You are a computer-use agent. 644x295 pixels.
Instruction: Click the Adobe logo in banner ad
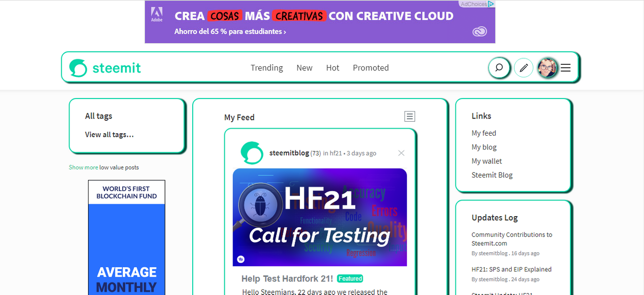point(157,15)
